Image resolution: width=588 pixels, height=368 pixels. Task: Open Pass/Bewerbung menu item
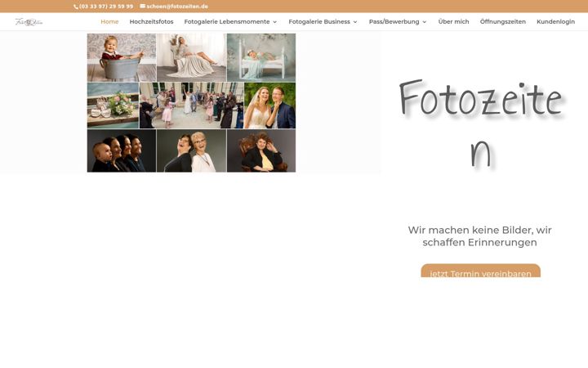(x=394, y=22)
